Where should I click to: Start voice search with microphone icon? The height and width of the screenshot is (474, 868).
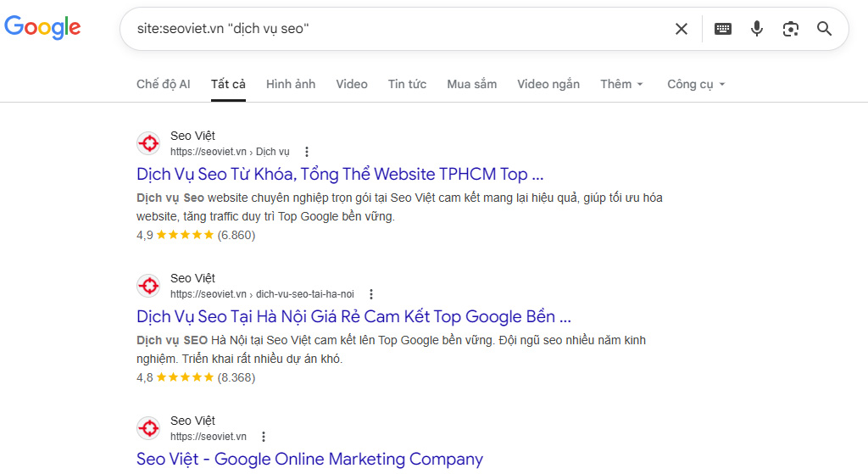[757, 29]
